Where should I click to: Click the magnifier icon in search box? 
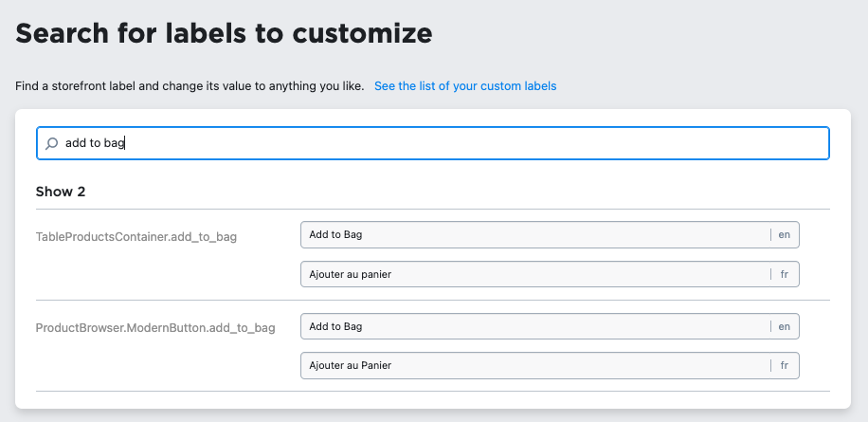click(51, 144)
